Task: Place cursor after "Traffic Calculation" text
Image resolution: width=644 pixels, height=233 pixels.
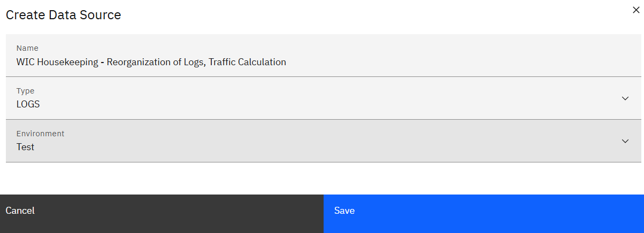Action: point(287,62)
